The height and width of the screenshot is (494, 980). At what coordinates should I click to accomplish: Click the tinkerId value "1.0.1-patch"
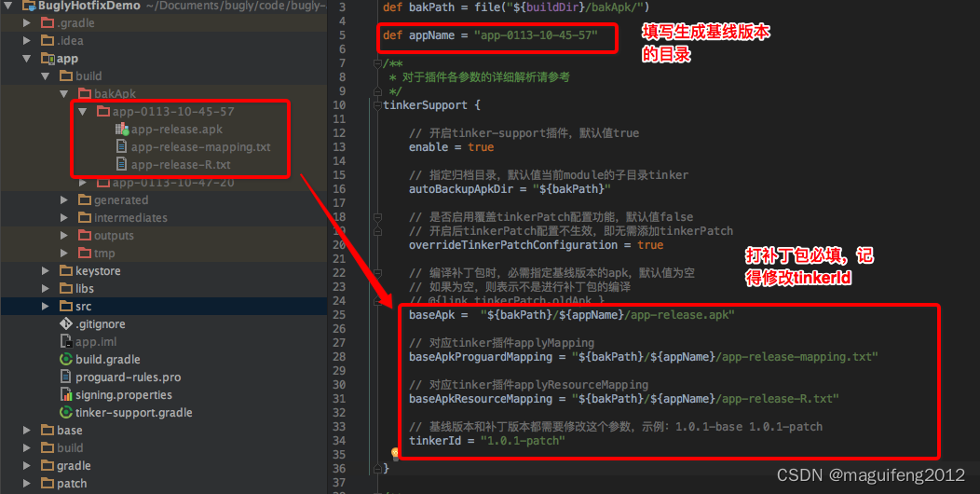click(x=523, y=440)
